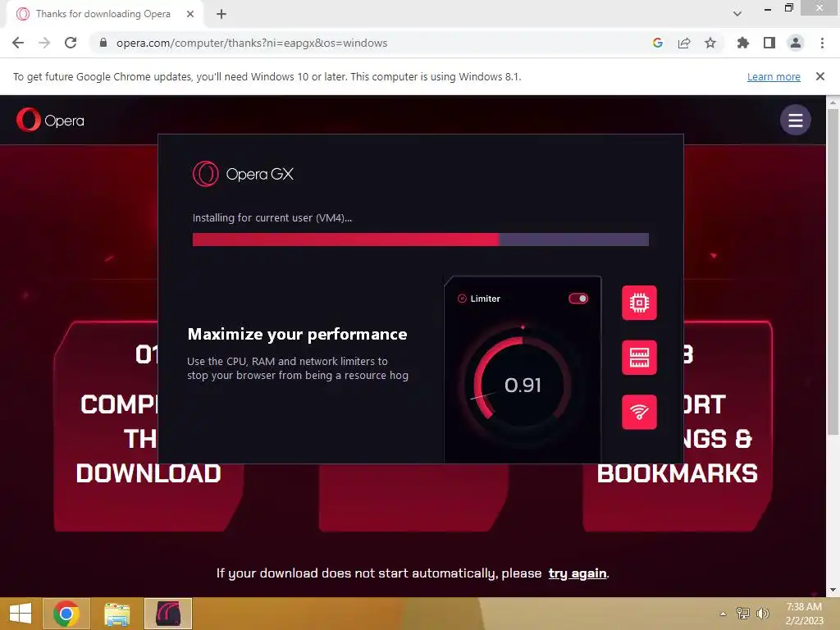The width and height of the screenshot is (840, 630).
Task: Follow the 'Learn more' link
Action: click(774, 76)
